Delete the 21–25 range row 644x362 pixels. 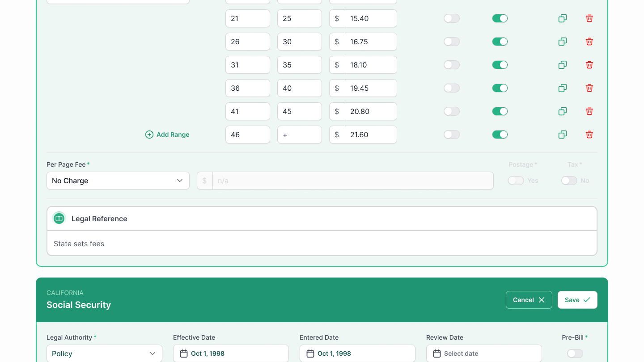589,18
